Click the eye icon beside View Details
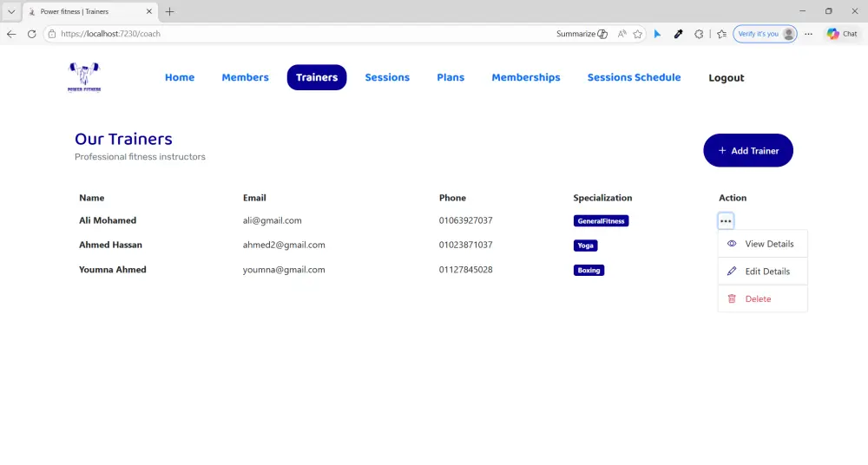Viewport: 868px width, 465px height. [x=732, y=244]
